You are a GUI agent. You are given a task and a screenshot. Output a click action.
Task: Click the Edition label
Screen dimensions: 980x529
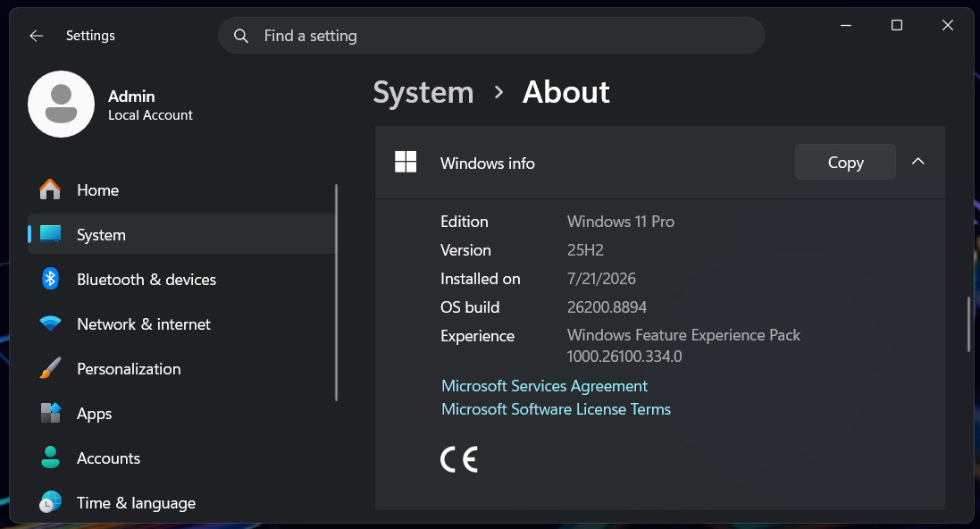465,222
